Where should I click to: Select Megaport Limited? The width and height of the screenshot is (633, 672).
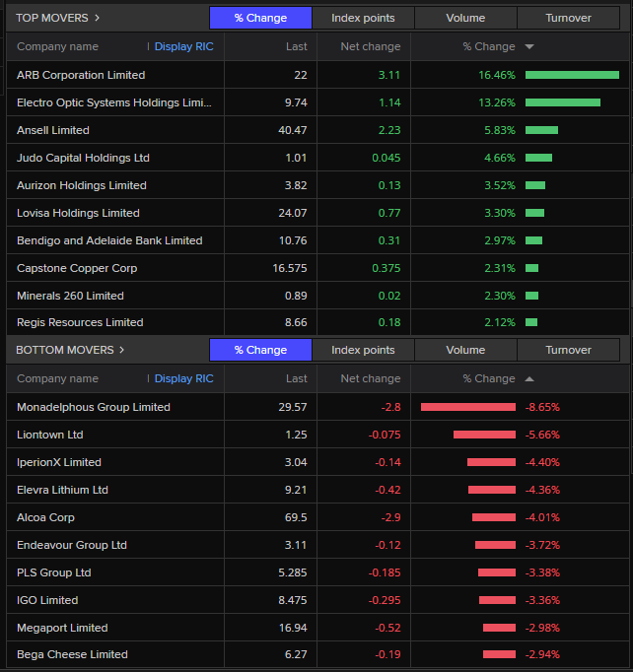tap(62, 628)
